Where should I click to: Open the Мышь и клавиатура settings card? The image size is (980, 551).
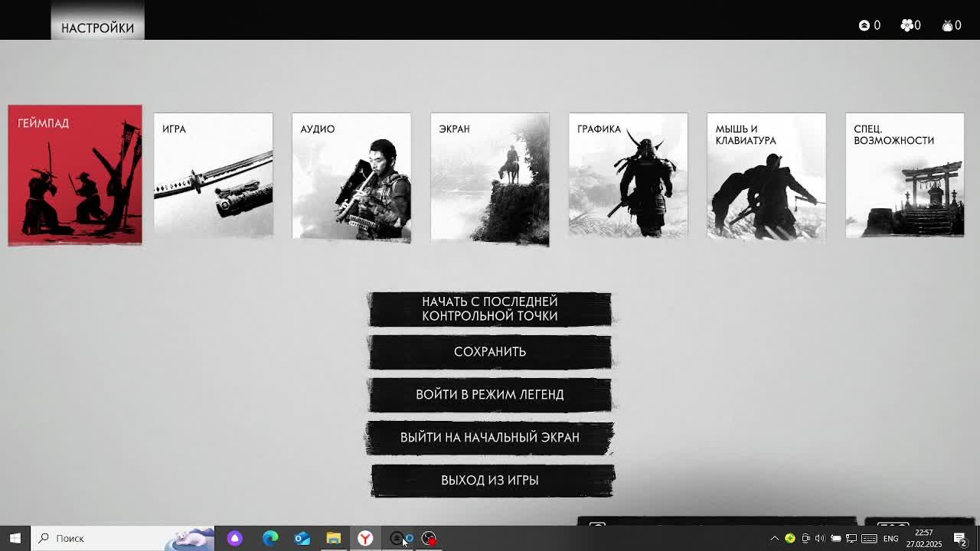pyautogui.click(x=766, y=175)
